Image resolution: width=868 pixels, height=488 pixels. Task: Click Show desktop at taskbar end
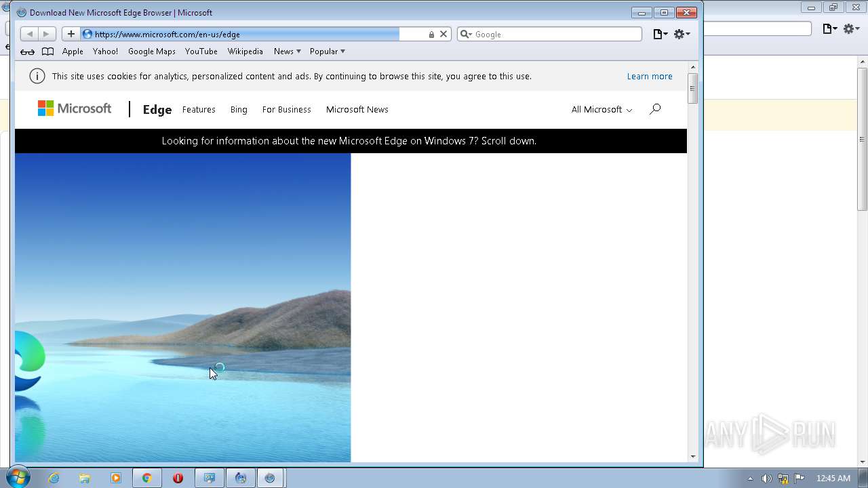[863, 478]
